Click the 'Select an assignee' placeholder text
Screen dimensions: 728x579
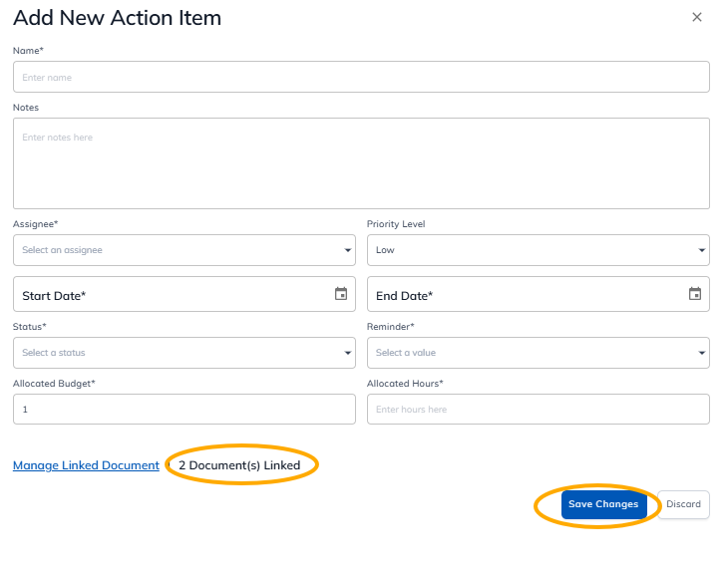click(x=63, y=250)
